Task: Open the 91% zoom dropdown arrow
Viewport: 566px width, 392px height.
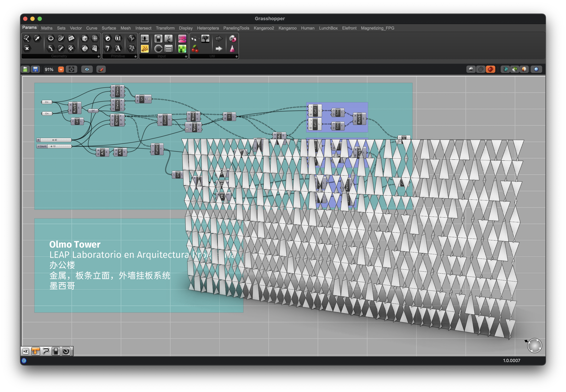Action: click(61, 69)
